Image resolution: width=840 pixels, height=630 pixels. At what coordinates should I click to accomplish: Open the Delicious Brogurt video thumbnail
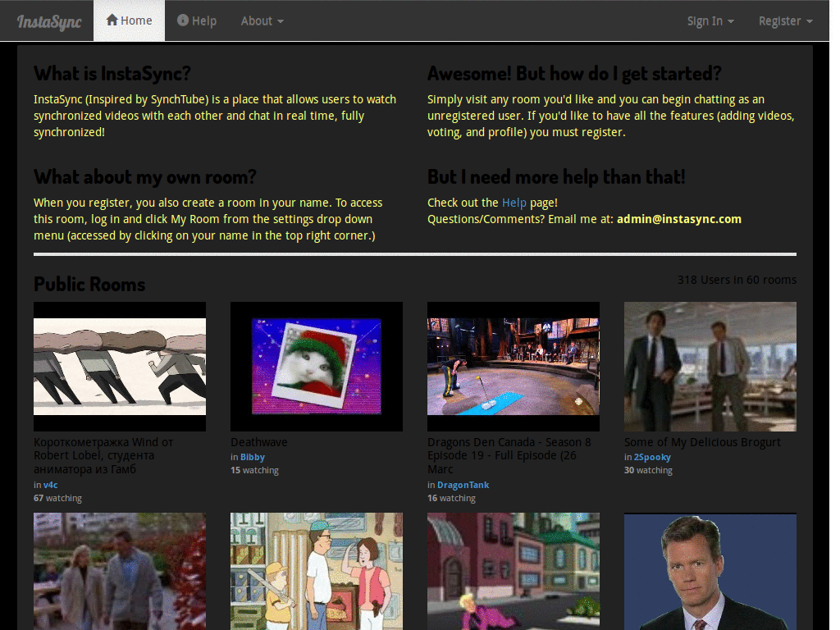[x=710, y=366]
